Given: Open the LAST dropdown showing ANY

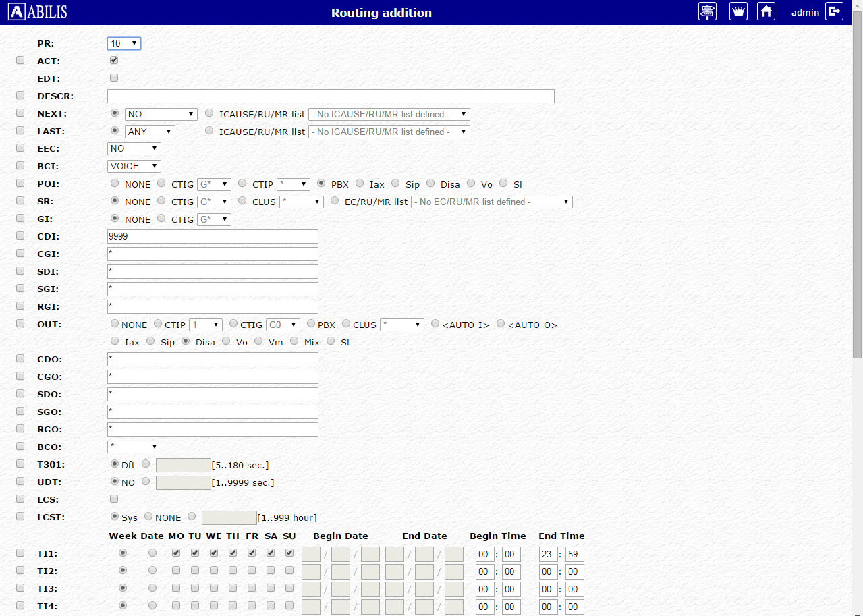Looking at the screenshot, I should click(x=150, y=132).
